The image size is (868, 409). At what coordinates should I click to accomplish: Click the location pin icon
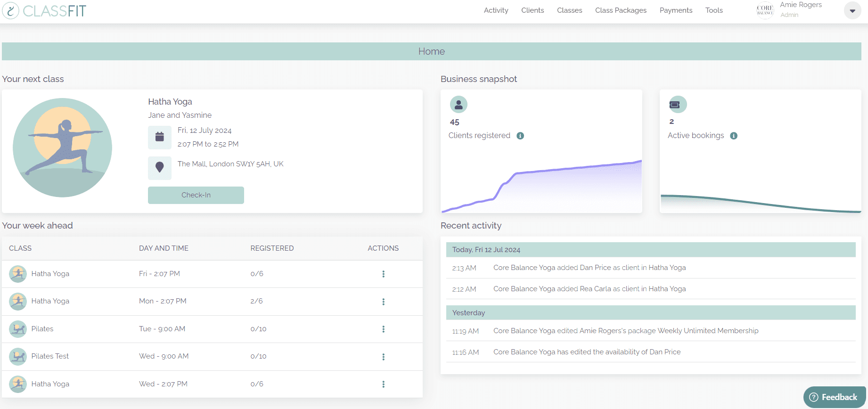click(160, 167)
